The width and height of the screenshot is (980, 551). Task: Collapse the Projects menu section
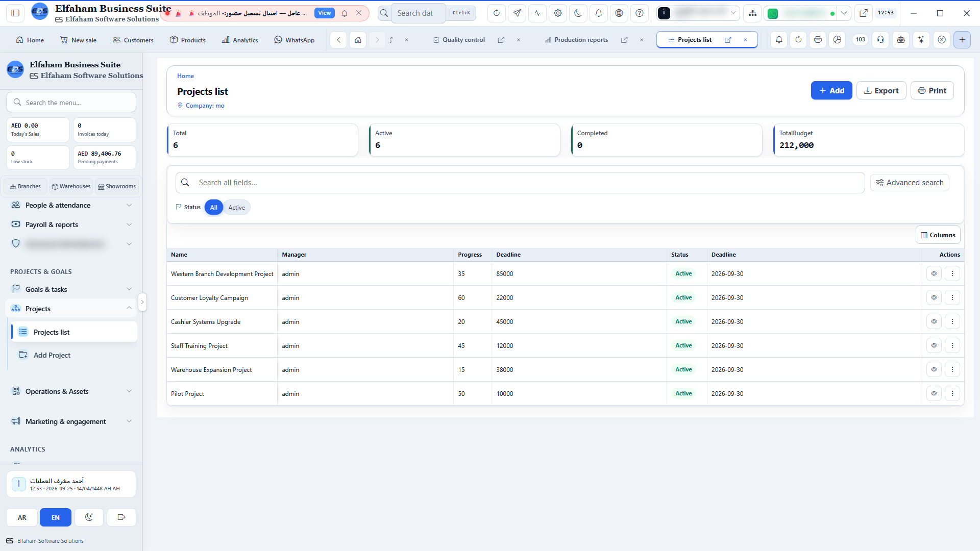(71, 309)
